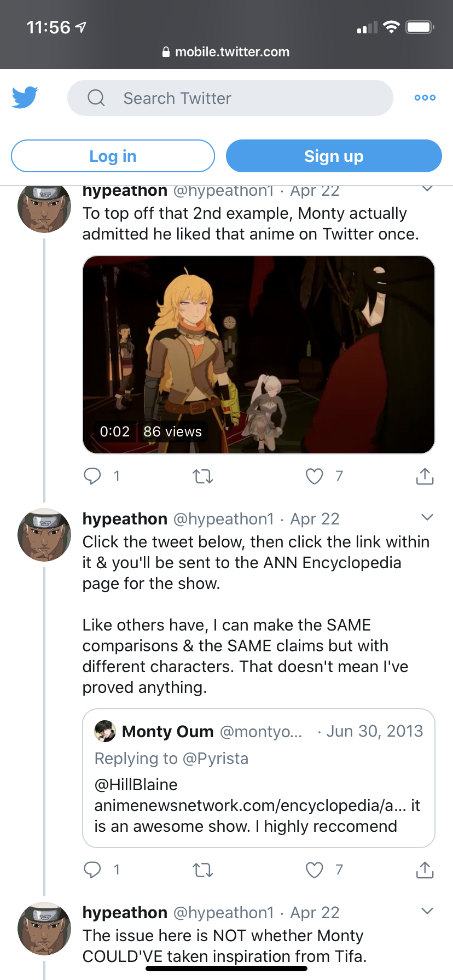Image resolution: width=453 pixels, height=980 pixels.
Task: Open the three-dot more options menu
Action: [425, 98]
